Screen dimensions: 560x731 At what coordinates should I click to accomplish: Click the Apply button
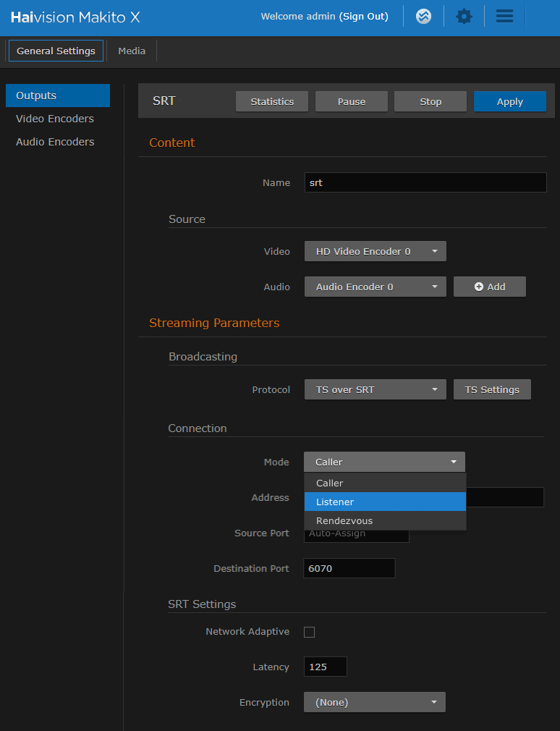pyautogui.click(x=509, y=101)
